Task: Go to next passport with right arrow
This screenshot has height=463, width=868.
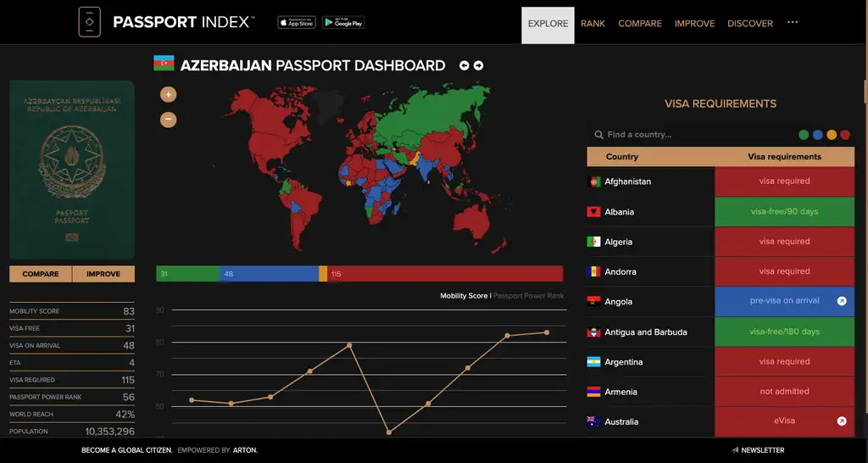Action: point(479,65)
